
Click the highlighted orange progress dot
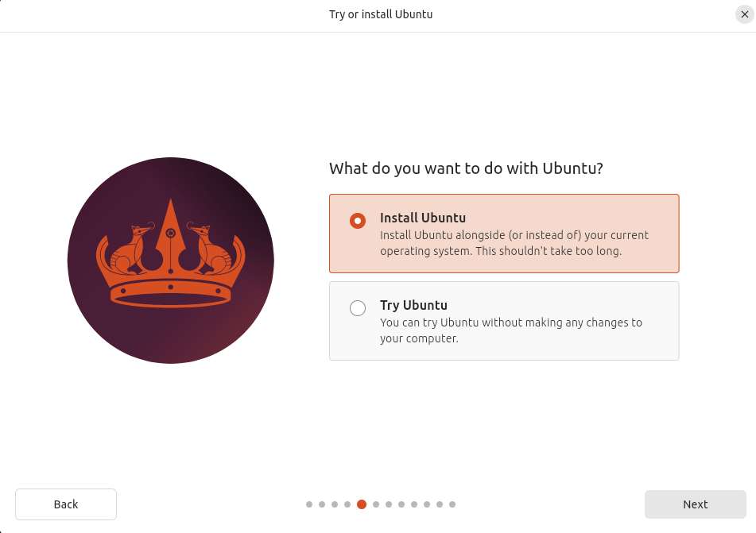pos(362,504)
